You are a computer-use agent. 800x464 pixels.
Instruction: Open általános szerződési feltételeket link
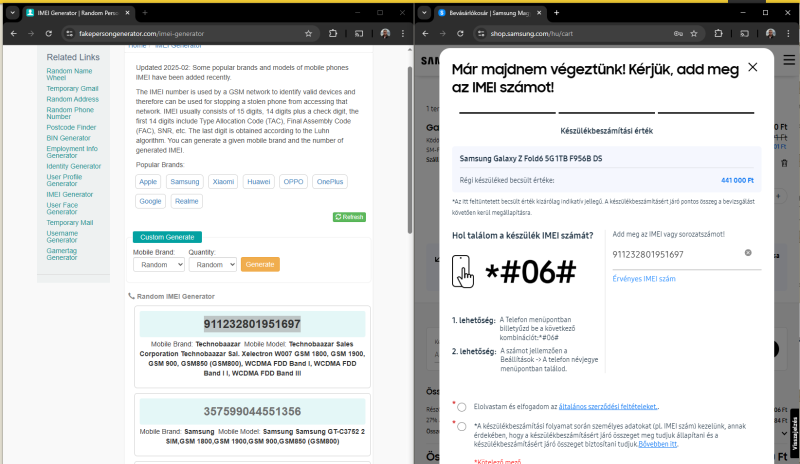click(x=608, y=407)
